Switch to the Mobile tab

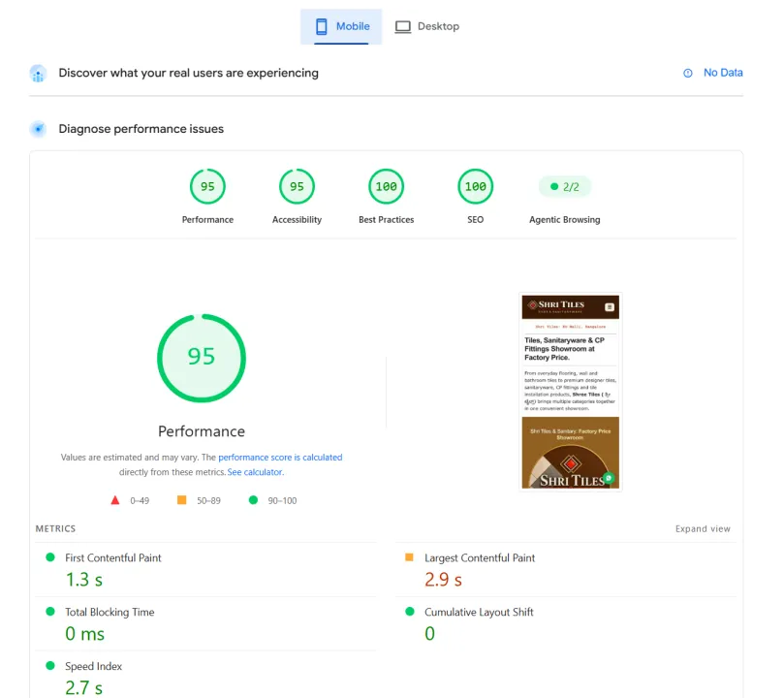click(x=341, y=26)
